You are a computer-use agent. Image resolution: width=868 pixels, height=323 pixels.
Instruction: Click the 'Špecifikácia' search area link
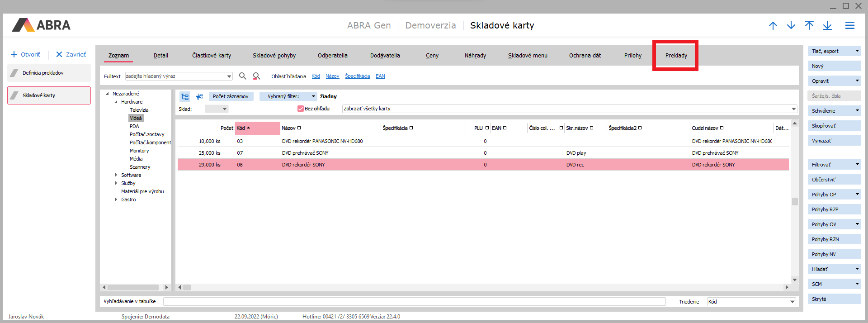[x=357, y=76]
